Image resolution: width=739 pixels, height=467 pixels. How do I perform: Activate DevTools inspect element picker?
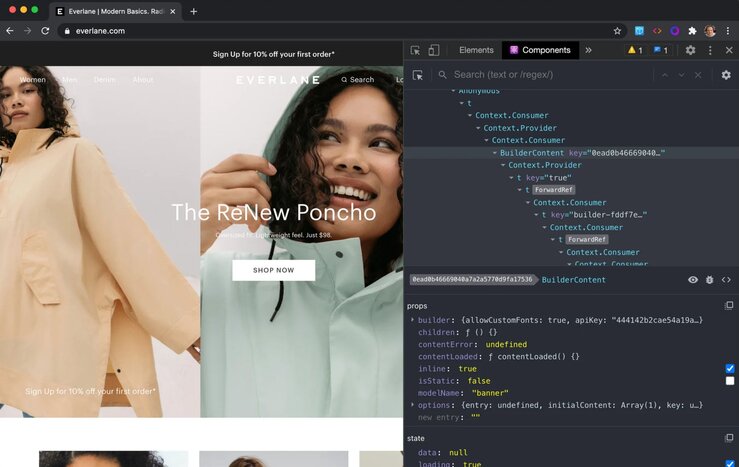click(x=415, y=50)
